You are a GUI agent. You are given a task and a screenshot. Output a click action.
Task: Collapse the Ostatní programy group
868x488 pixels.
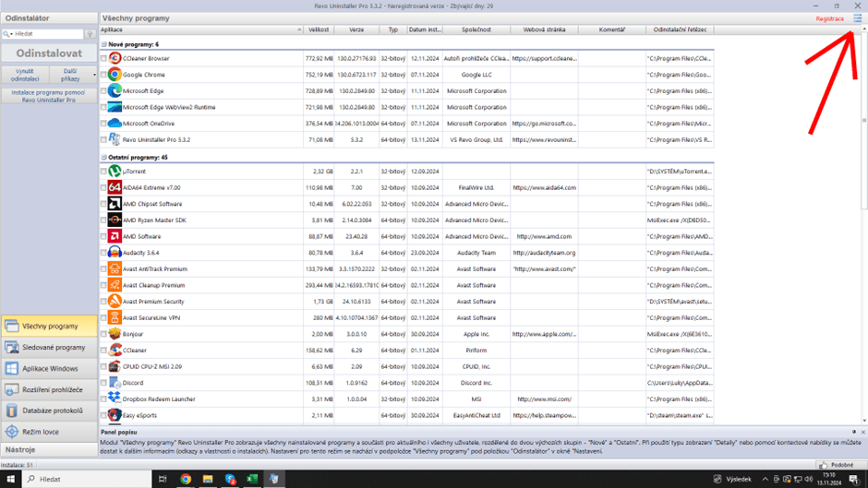[104, 158]
